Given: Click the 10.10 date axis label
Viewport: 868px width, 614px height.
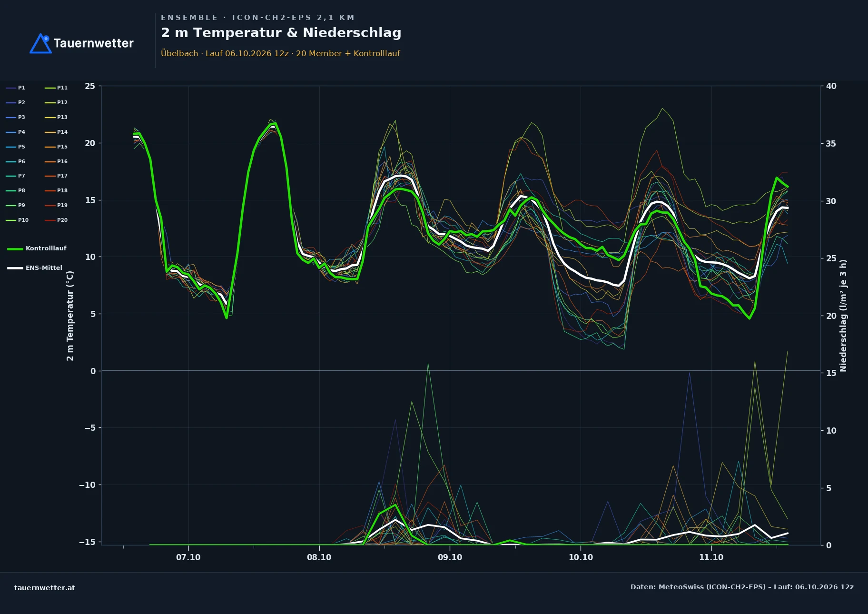Looking at the screenshot, I should [581, 557].
